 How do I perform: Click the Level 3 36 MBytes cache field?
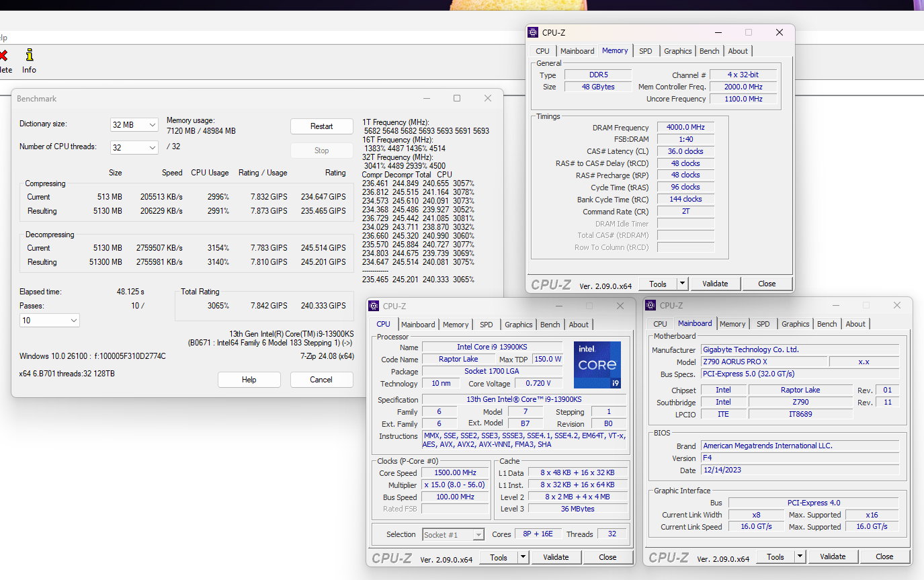tap(577, 509)
